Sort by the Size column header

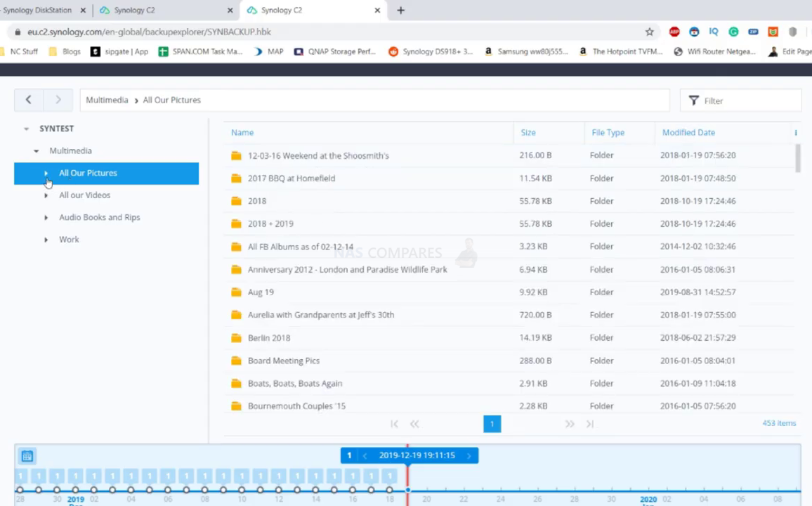528,133
